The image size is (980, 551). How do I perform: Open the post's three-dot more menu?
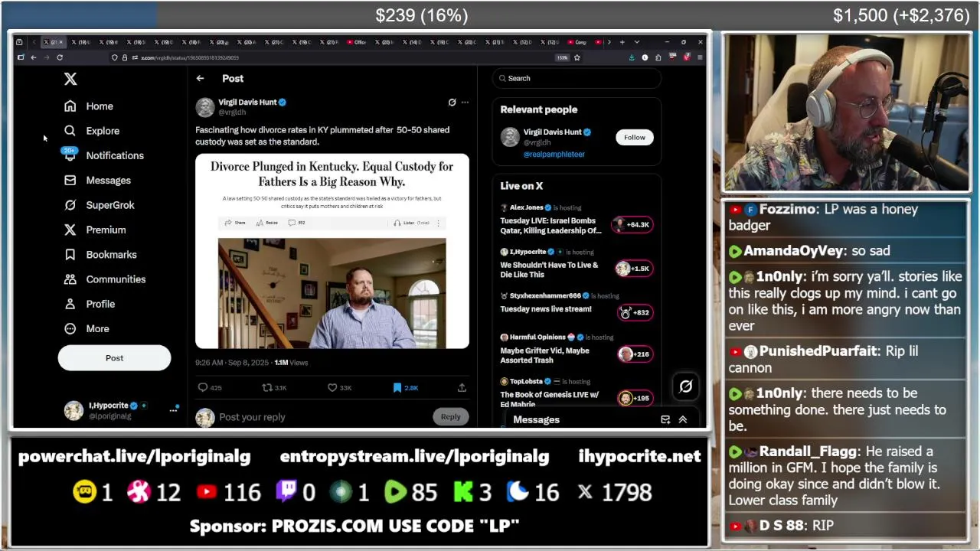pyautogui.click(x=465, y=102)
